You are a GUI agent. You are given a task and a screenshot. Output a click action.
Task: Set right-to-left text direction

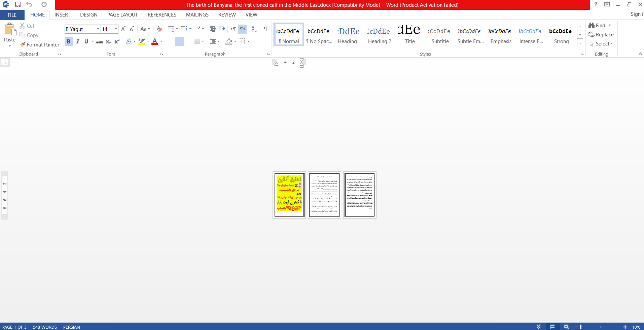[242, 29]
